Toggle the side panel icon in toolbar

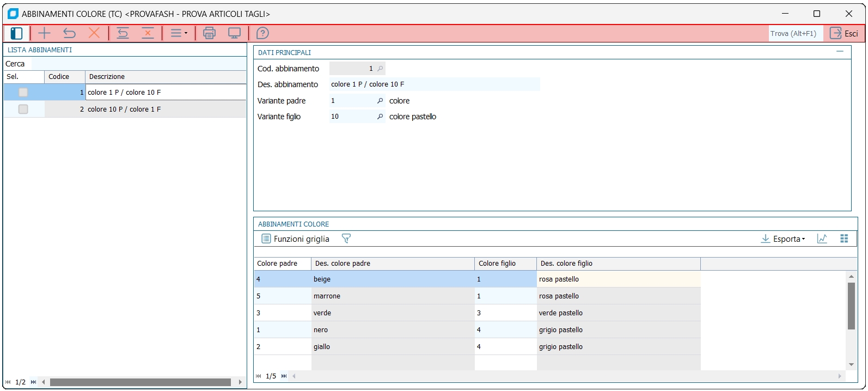coord(16,33)
